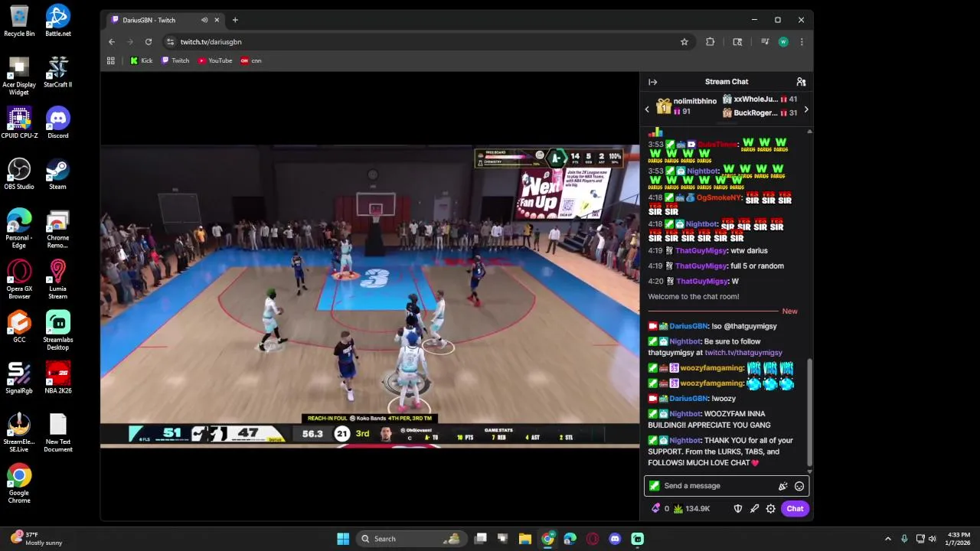The width and height of the screenshot is (980, 551).
Task: Collapse the Stream Chat panel
Action: tap(652, 82)
